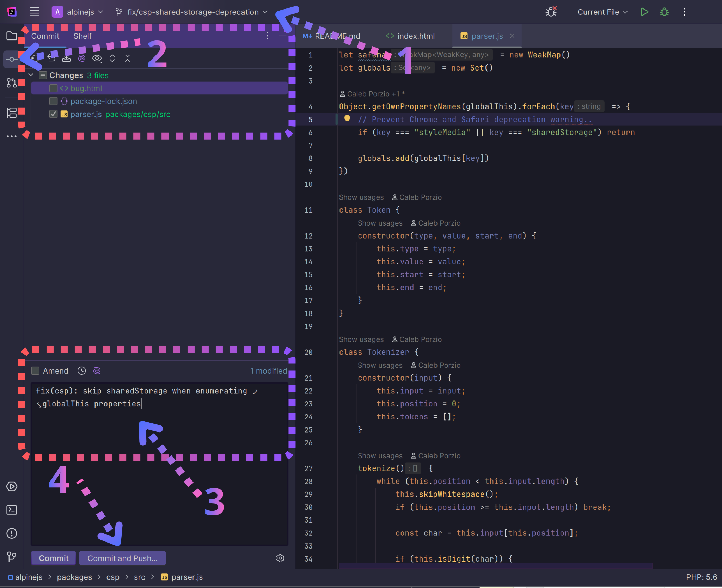The image size is (722, 588).
Task: Switch to the Shelf tab
Action: tap(82, 36)
